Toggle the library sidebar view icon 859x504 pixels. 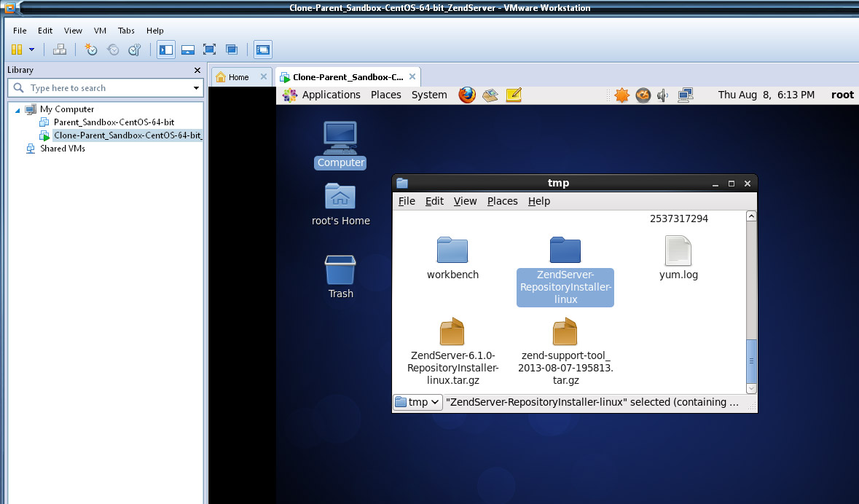coord(166,50)
